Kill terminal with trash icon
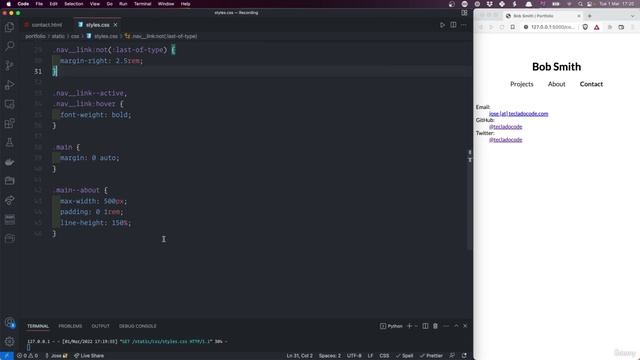 coord(436,326)
